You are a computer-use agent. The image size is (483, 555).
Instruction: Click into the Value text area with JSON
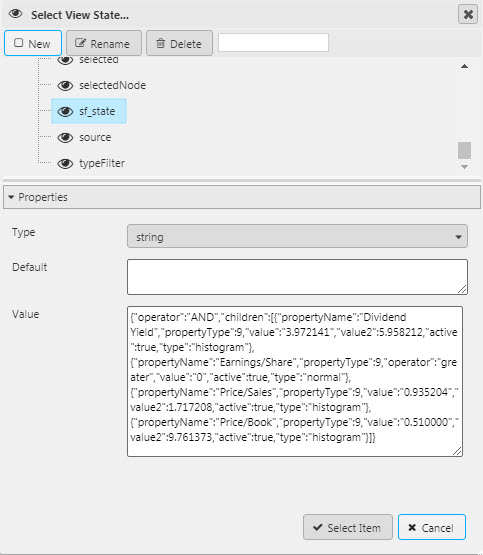[x=295, y=382]
